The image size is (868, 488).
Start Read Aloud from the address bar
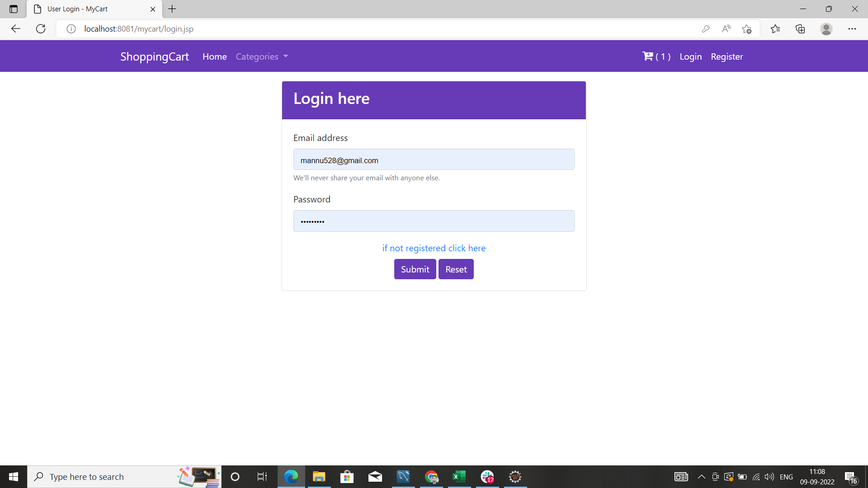point(726,28)
